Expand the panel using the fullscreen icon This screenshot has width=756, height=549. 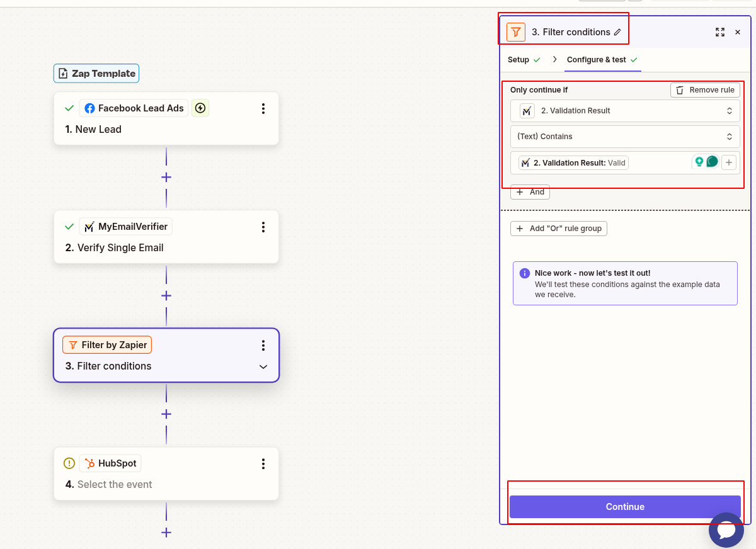tap(720, 31)
